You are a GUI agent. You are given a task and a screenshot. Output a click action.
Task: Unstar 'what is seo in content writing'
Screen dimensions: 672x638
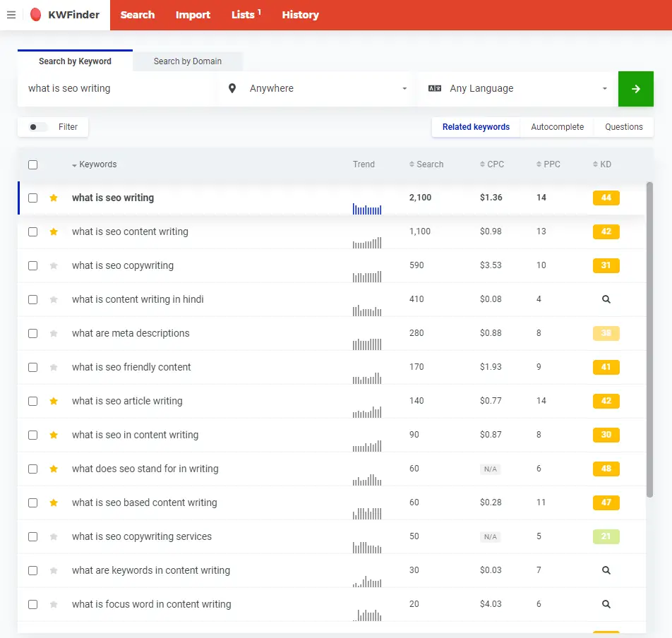pos(54,435)
